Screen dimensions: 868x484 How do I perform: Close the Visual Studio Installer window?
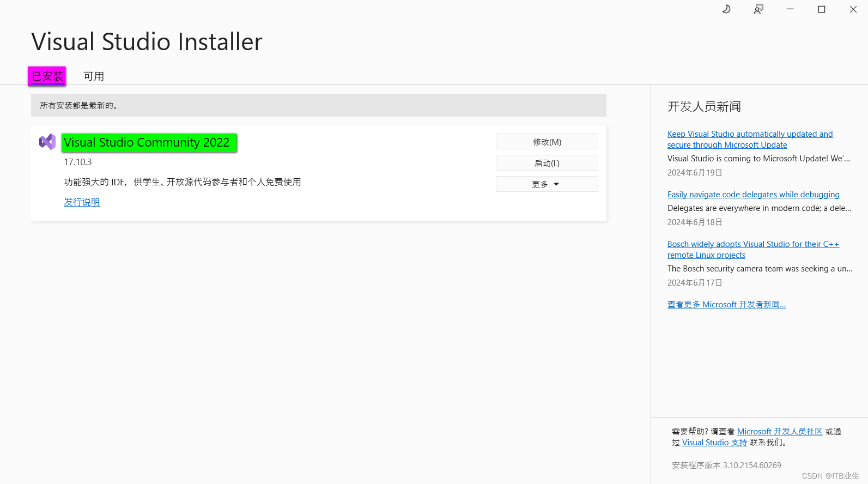click(853, 9)
